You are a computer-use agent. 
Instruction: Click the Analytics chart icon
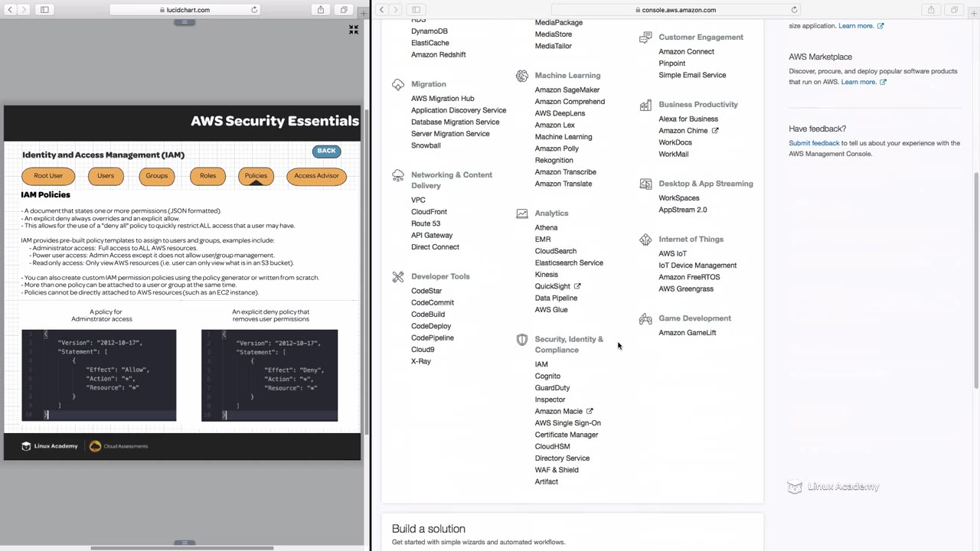tap(522, 214)
